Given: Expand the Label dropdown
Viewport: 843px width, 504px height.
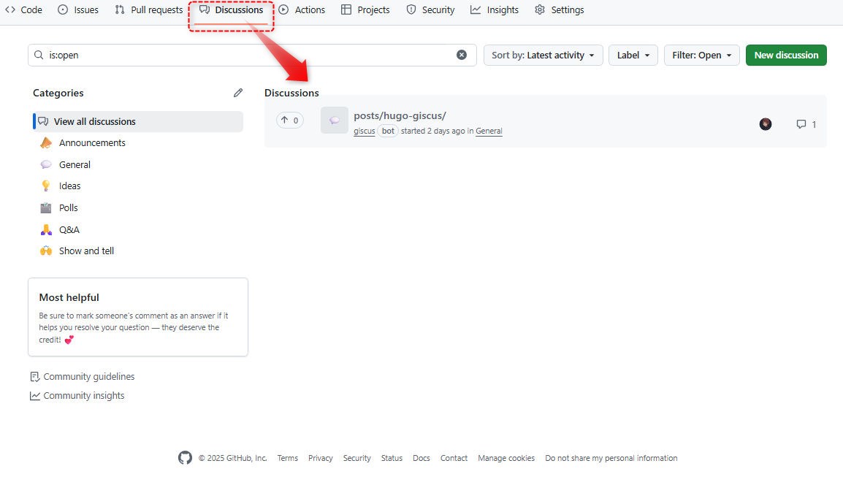Looking at the screenshot, I should pyautogui.click(x=633, y=56).
